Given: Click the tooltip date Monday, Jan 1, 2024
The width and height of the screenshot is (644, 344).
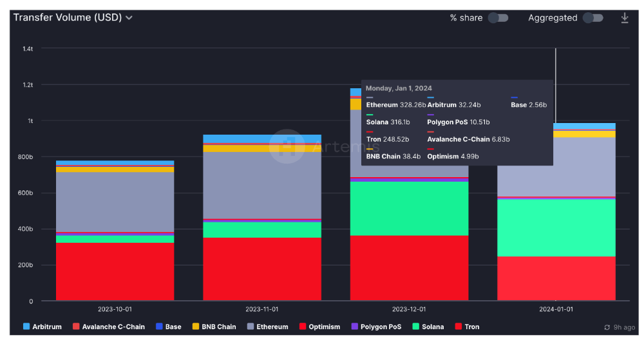Looking at the screenshot, I should 399,88.
